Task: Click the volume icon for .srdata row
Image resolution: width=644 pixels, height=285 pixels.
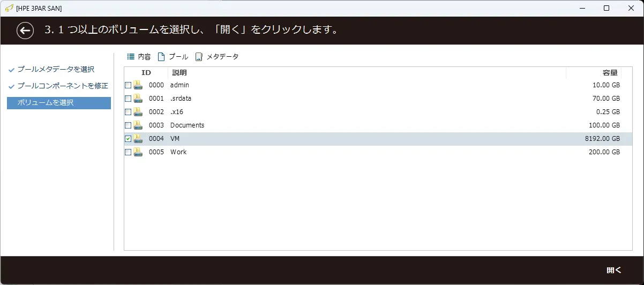Action: coord(138,99)
